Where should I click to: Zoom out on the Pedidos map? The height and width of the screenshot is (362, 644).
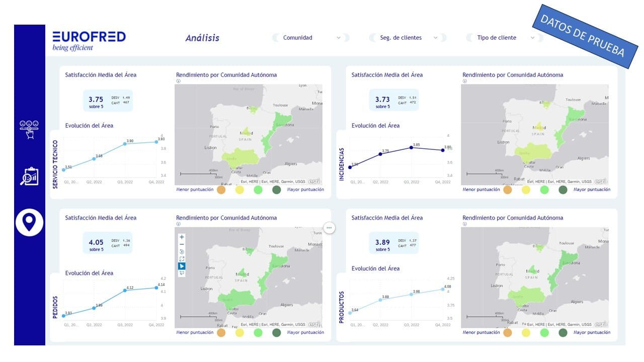[182, 244]
